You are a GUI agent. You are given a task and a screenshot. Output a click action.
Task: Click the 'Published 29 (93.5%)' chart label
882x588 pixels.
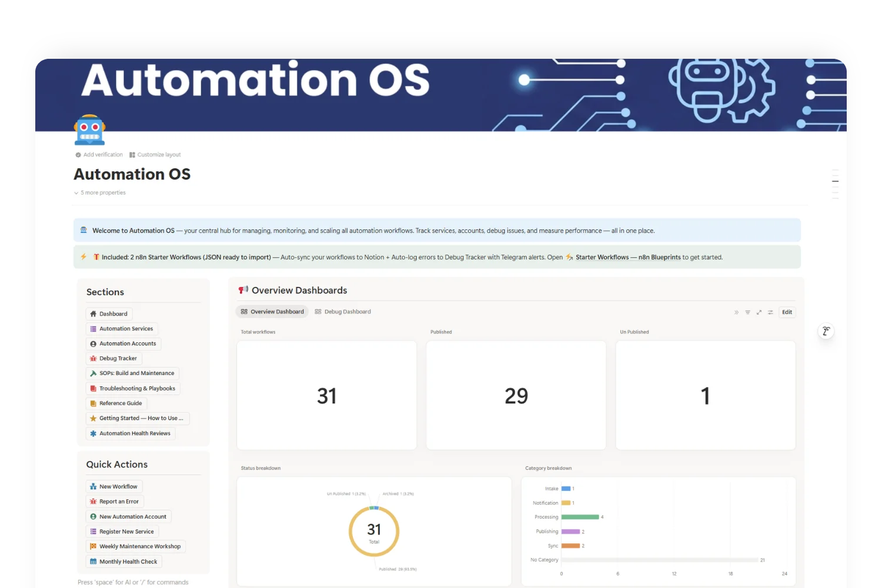pos(397,569)
